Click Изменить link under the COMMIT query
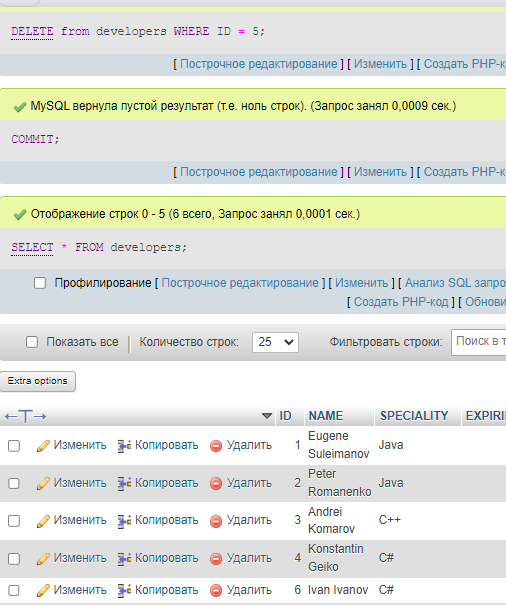Screen dimensions: 506x605 pyautogui.click(x=380, y=172)
